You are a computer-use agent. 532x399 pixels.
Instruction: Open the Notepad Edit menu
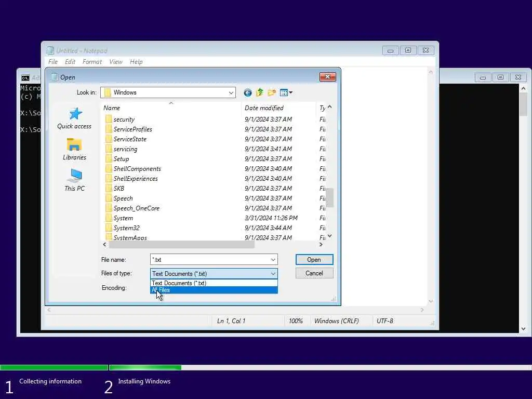[70, 62]
